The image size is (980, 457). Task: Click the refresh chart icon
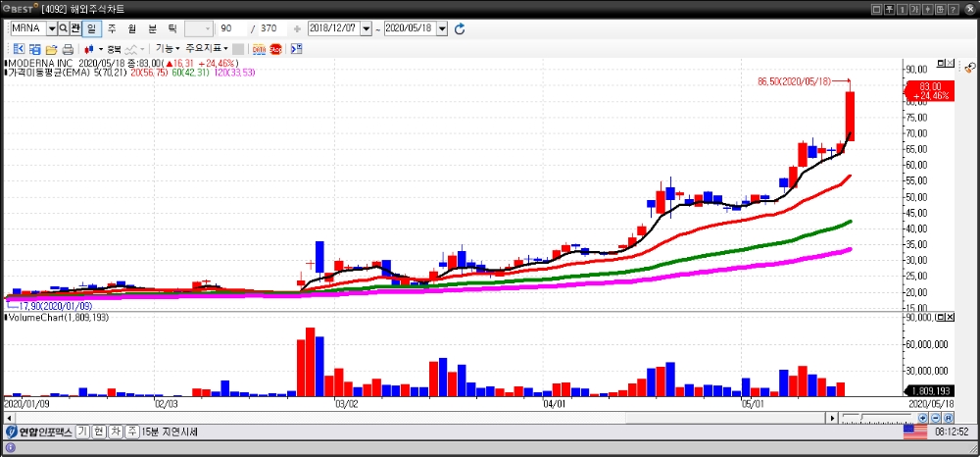tap(460, 29)
